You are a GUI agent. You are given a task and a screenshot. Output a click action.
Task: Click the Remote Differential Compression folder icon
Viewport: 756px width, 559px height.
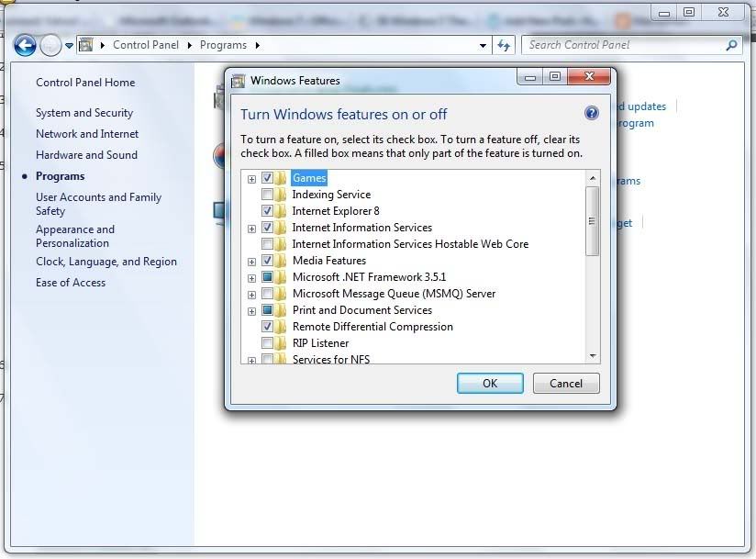click(281, 327)
